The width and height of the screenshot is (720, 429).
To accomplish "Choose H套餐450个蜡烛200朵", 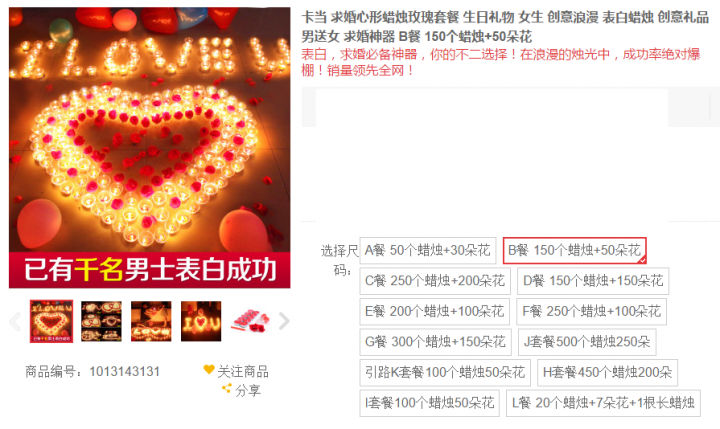I will pos(608,373).
